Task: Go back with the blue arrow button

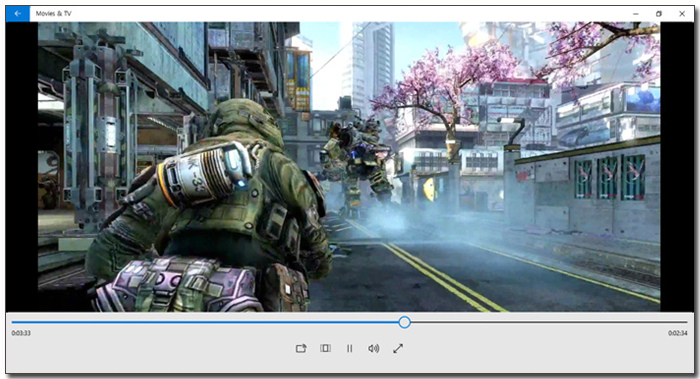Action: [18, 14]
